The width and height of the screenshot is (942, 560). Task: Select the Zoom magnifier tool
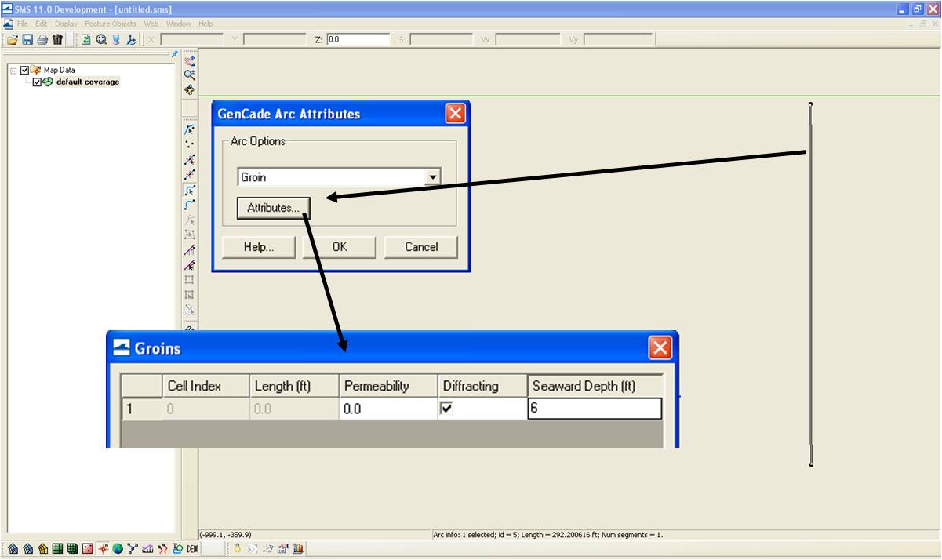(189, 75)
